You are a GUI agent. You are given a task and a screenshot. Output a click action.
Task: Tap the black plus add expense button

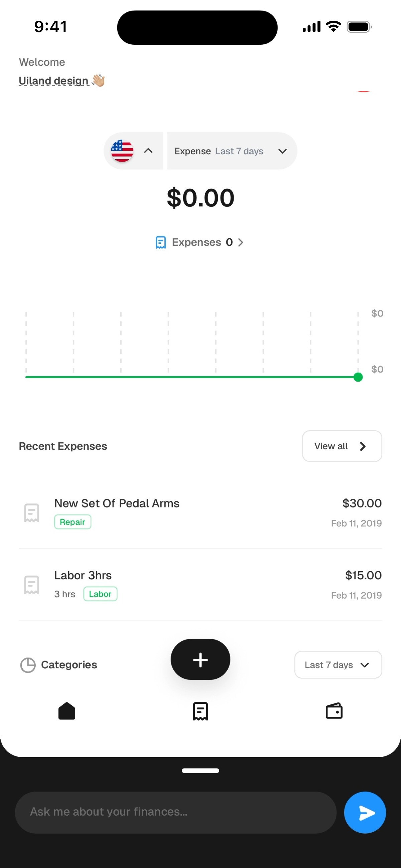(x=200, y=659)
